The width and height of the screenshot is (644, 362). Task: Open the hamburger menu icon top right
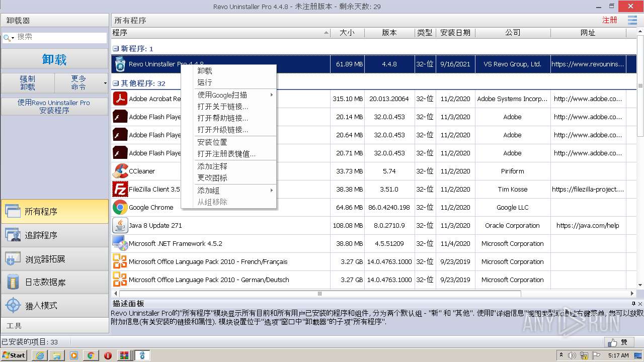tap(632, 20)
